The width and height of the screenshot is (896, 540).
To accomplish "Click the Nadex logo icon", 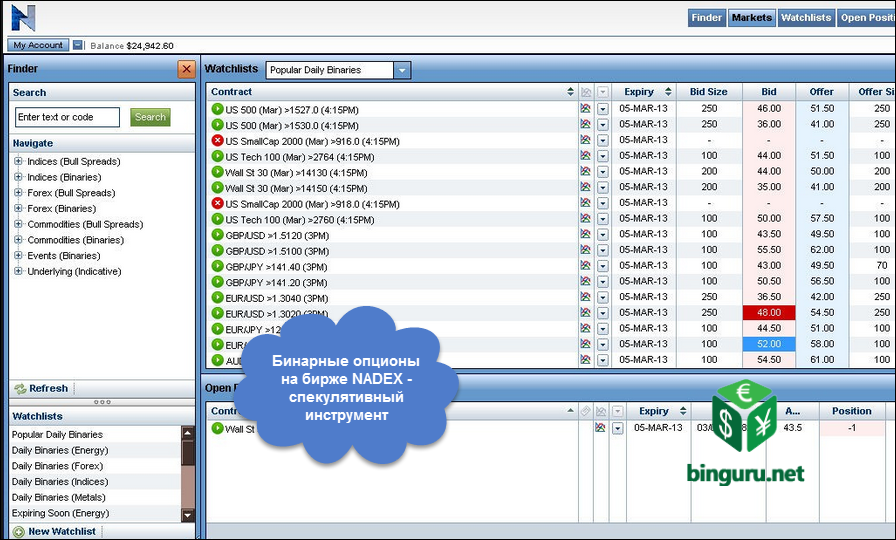I will 23,18.
